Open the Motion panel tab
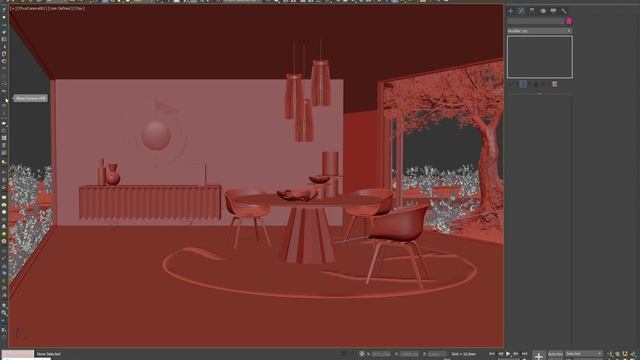The image size is (640, 360). [543, 11]
